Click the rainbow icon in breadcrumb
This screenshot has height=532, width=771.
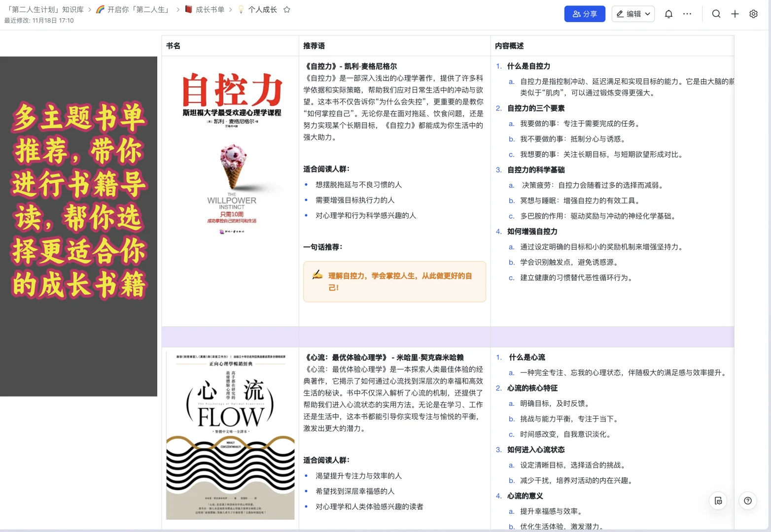(101, 9)
